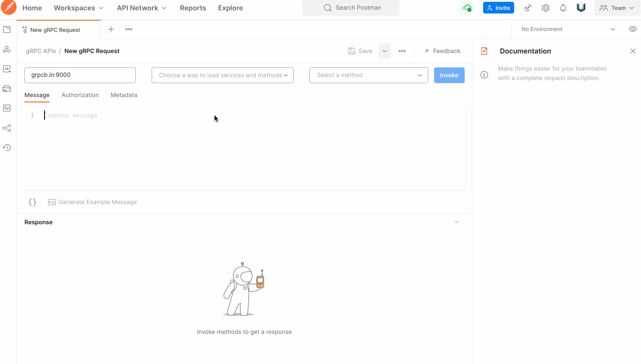Open the Collections sidebar panel
This screenshot has height=364, width=641.
pos(7,29)
